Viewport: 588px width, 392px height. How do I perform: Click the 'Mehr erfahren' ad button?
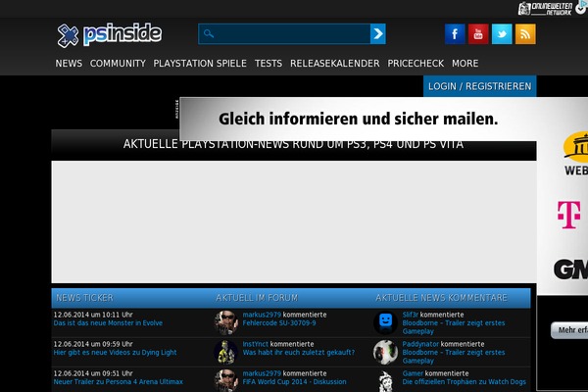pos(569,330)
